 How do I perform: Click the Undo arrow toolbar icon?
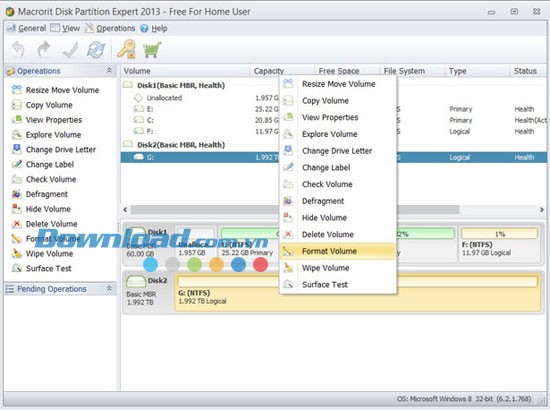(x=18, y=49)
